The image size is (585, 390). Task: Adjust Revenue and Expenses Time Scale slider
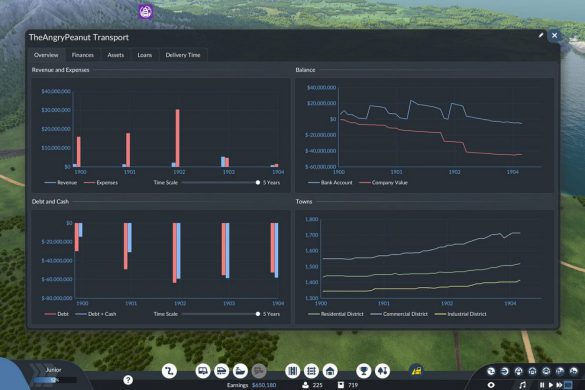220,182
